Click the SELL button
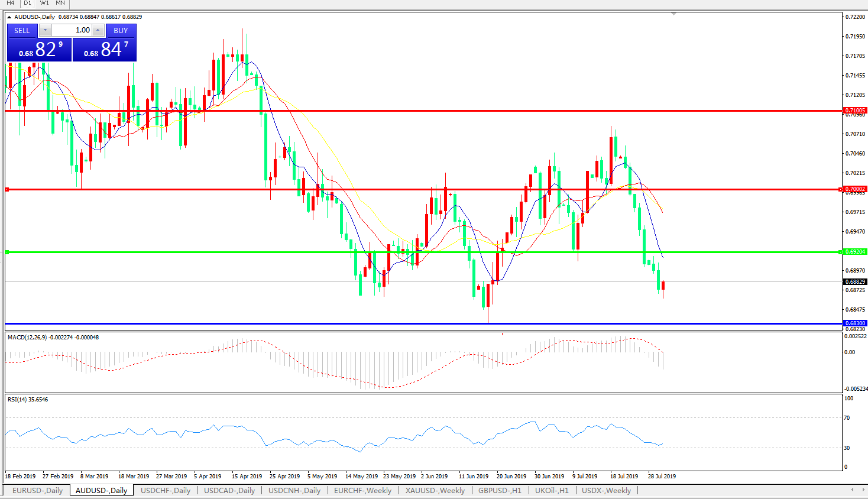The height and width of the screenshot is (499, 868). pyautogui.click(x=22, y=30)
